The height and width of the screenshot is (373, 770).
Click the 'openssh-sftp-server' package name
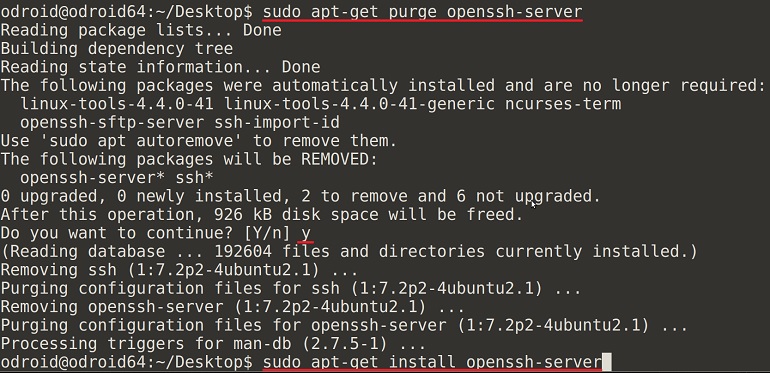tap(112, 122)
